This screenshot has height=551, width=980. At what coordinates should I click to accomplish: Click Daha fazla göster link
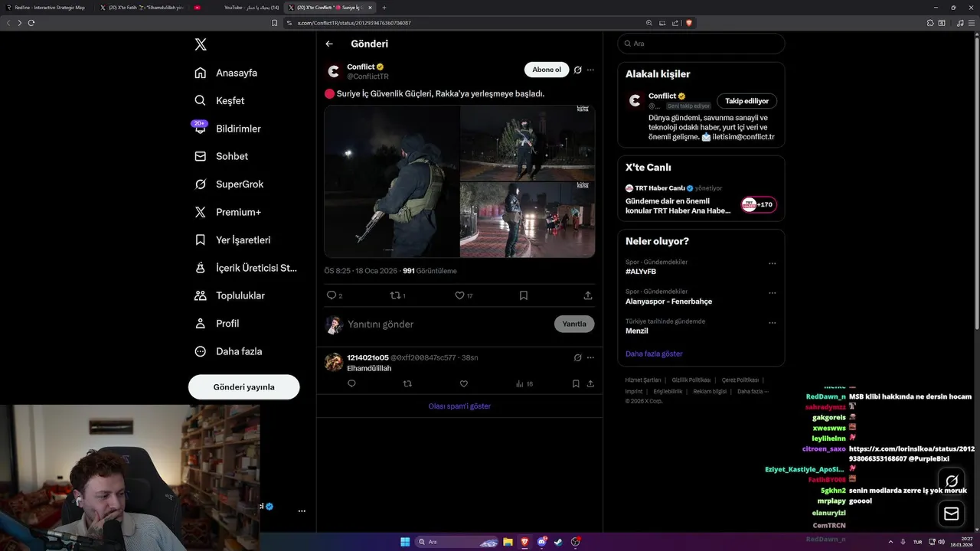pyautogui.click(x=654, y=354)
